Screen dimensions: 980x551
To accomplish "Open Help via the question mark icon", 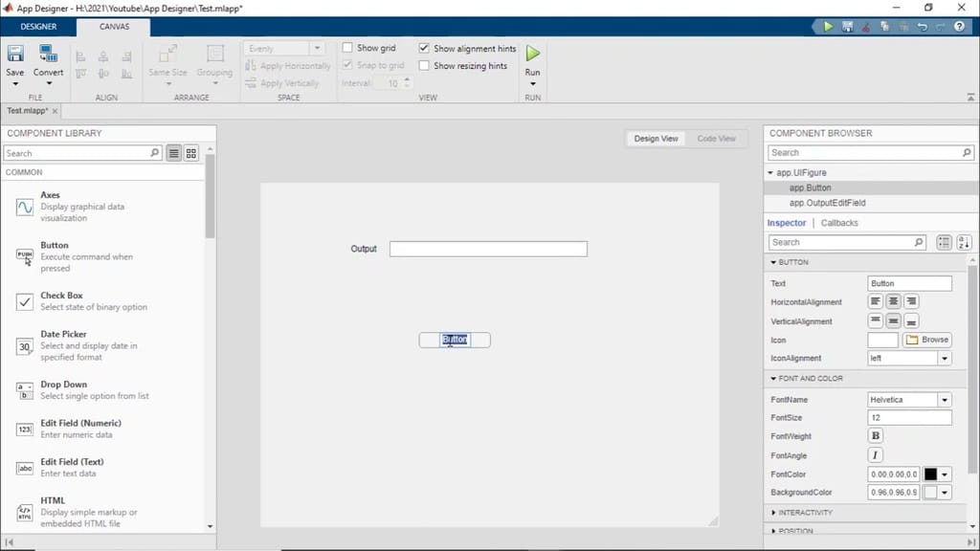I will (x=958, y=27).
